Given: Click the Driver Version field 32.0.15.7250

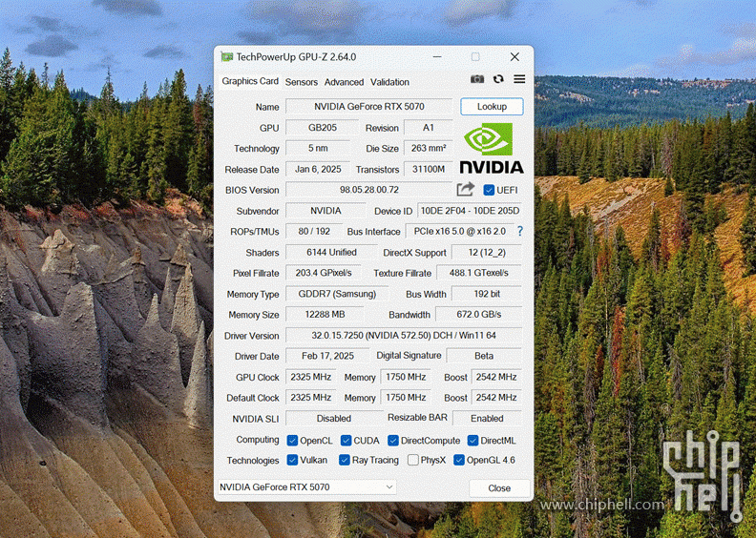Looking at the screenshot, I should 404,335.
